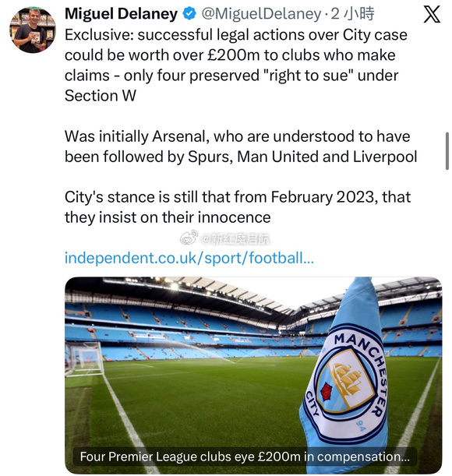Click the 2 小時 post timestamp
The height and width of the screenshot is (476, 452).
click(352, 14)
